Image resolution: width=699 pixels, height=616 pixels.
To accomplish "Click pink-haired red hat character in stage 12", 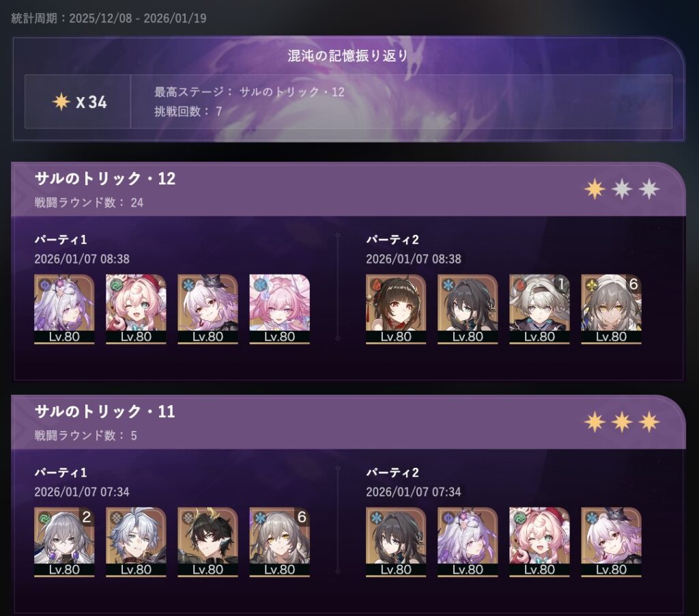I will coord(136,309).
